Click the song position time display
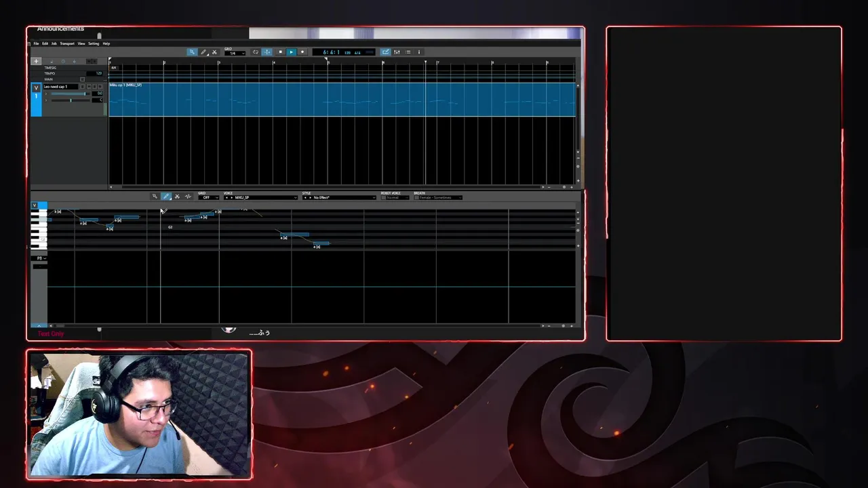The image size is (868, 488). (344, 52)
